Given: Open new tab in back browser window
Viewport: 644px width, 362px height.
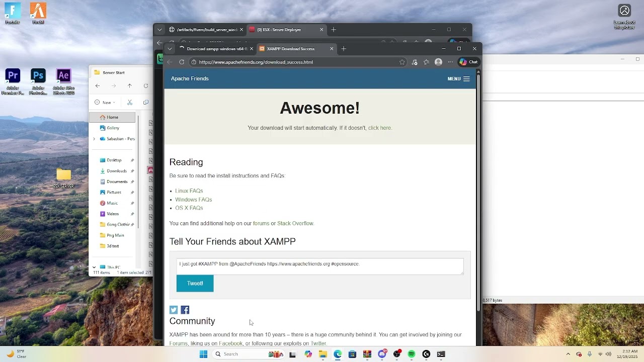Looking at the screenshot, I should tap(334, 30).
